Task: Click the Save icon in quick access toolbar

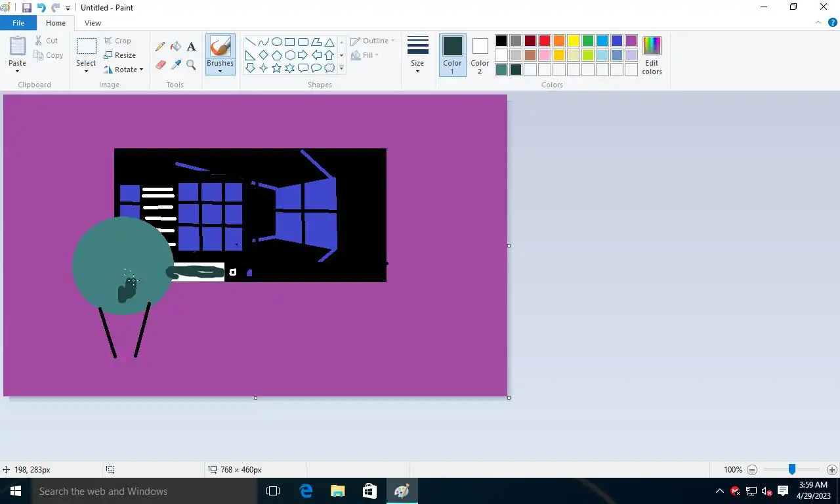Action: 27,8
